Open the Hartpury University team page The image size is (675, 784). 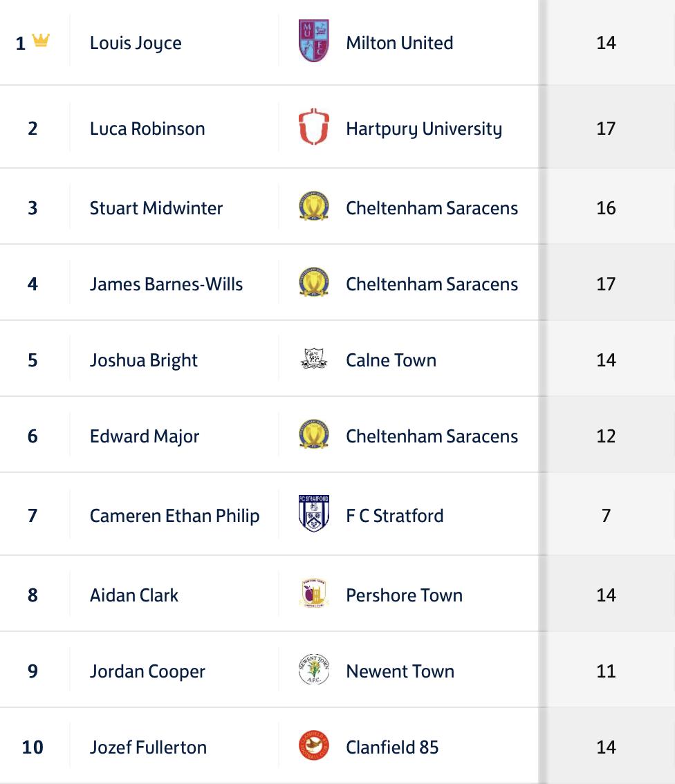click(424, 129)
